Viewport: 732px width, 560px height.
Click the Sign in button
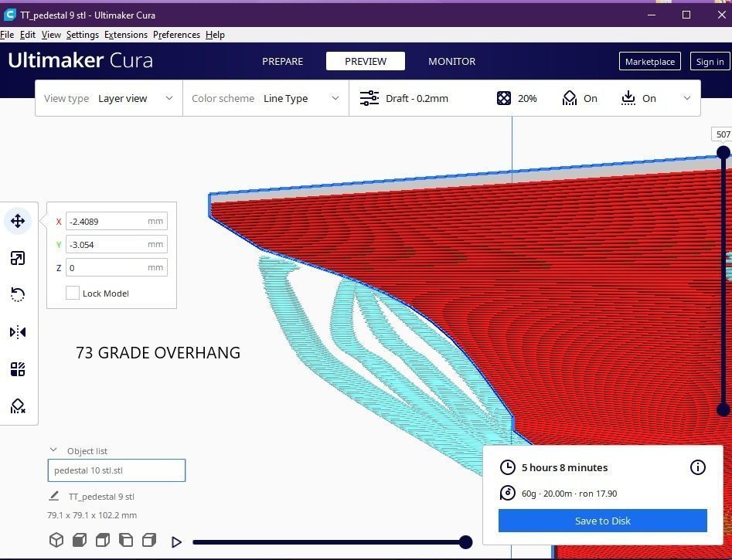(710, 61)
